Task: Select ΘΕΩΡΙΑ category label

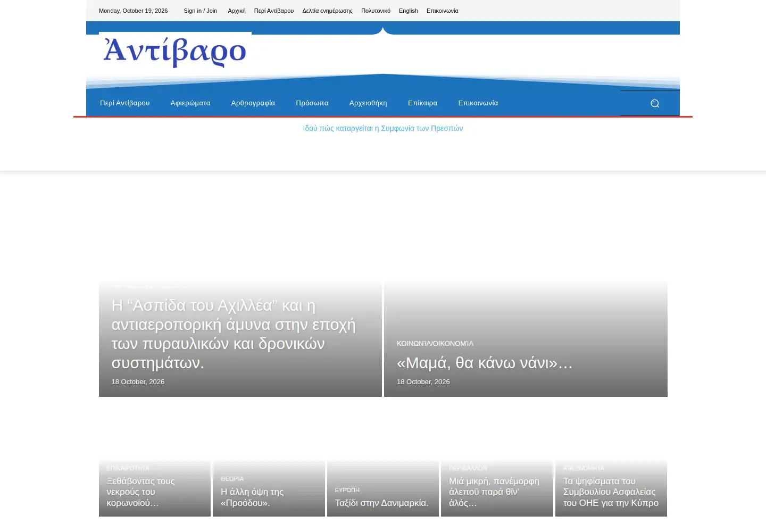Action: coord(232,479)
